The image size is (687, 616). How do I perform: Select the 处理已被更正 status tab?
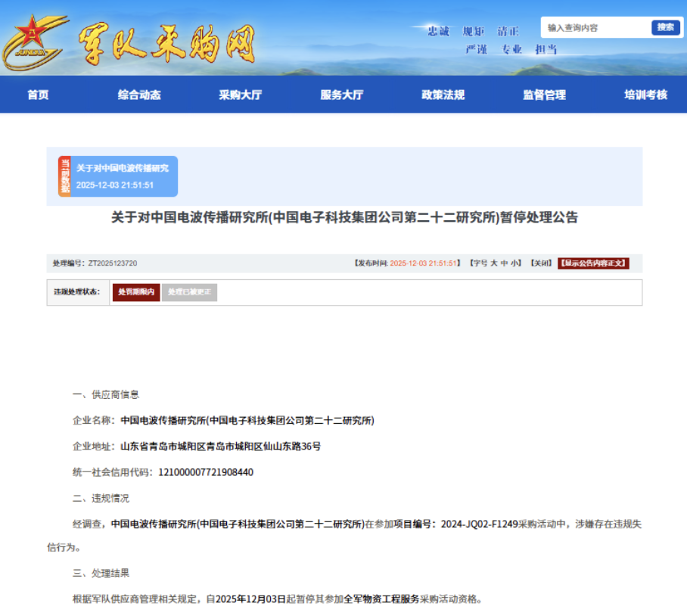click(x=189, y=292)
